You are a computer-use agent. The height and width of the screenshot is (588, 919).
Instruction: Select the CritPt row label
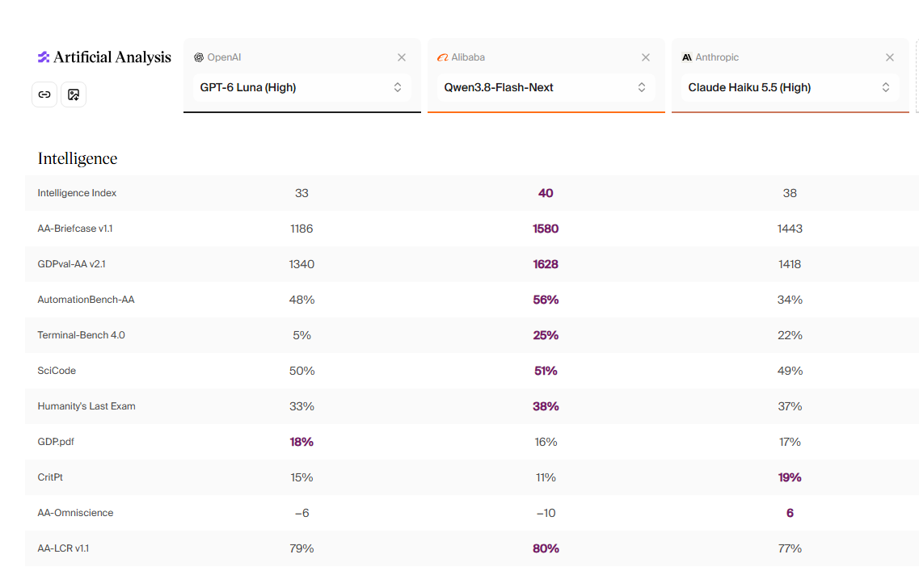(x=50, y=477)
